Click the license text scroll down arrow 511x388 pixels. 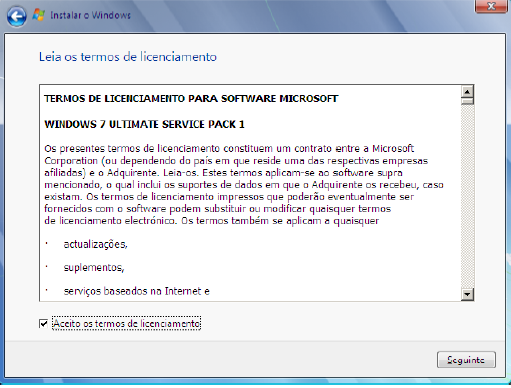467,294
